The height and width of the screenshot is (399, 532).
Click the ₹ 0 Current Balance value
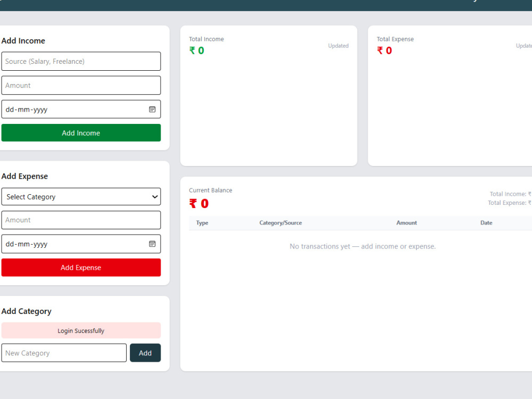(x=199, y=204)
